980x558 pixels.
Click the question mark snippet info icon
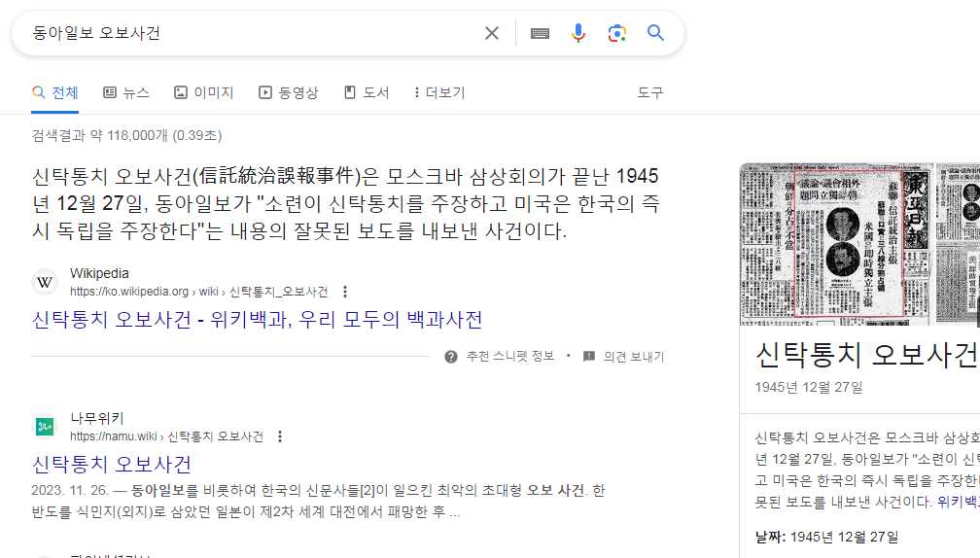coord(451,357)
